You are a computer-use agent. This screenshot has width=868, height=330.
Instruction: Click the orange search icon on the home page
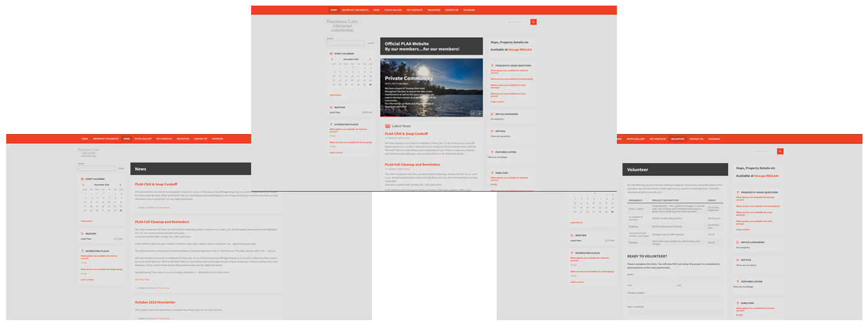click(x=533, y=22)
